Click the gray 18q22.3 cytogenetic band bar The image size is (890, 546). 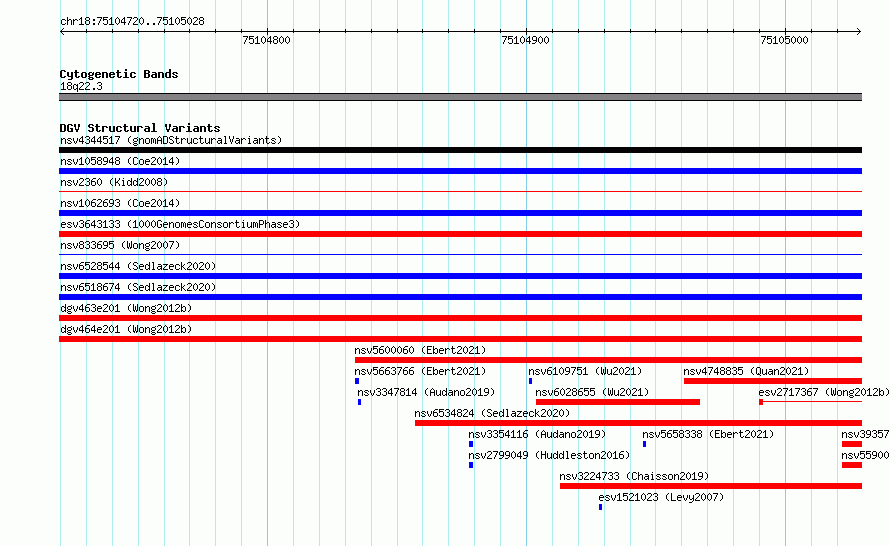point(460,97)
